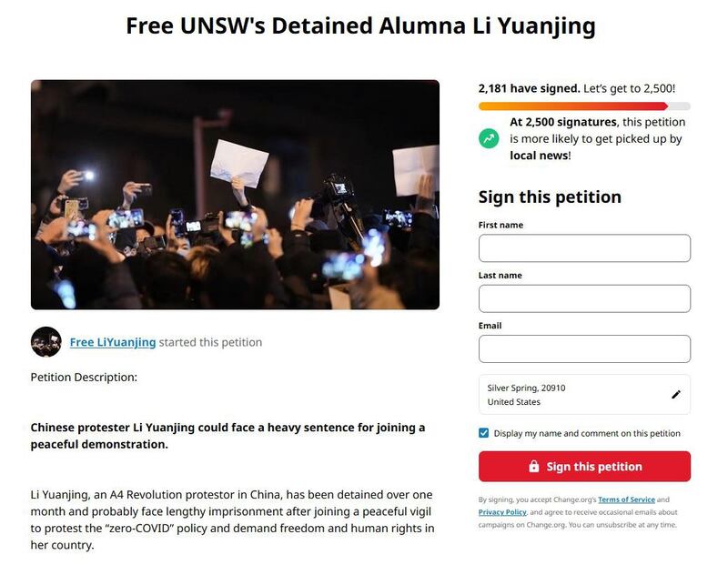Click the Sign this petition form heading
728x565 pixels.
click(x=550, y=197)
